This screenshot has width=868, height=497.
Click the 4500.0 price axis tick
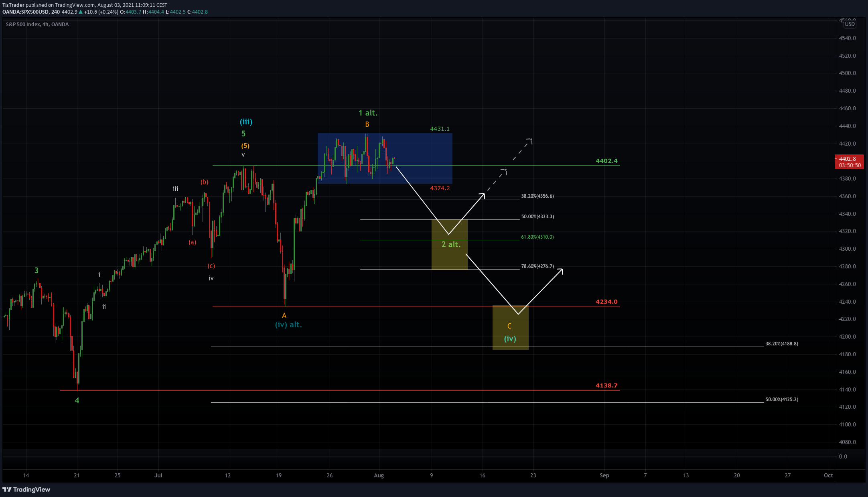(847, 73)
